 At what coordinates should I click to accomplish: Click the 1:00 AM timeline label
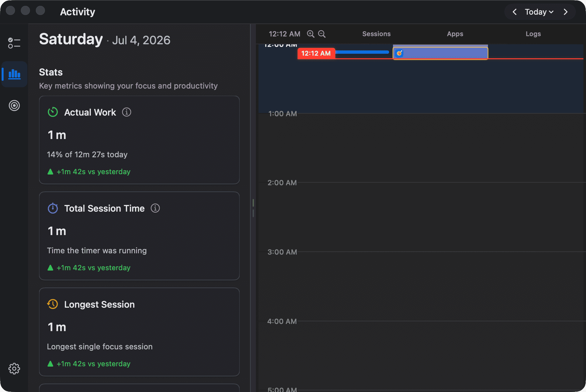click(283, 114)
